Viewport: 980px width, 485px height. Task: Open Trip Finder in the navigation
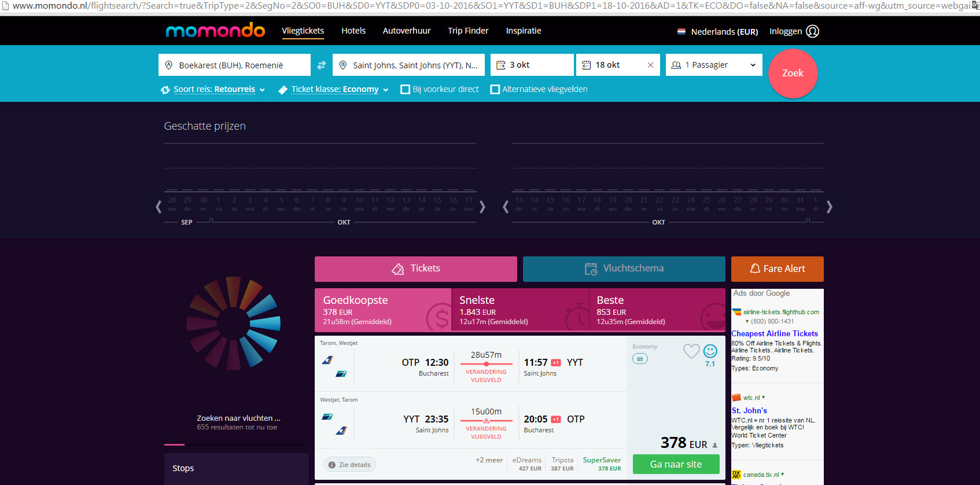[x=468, y=31]
